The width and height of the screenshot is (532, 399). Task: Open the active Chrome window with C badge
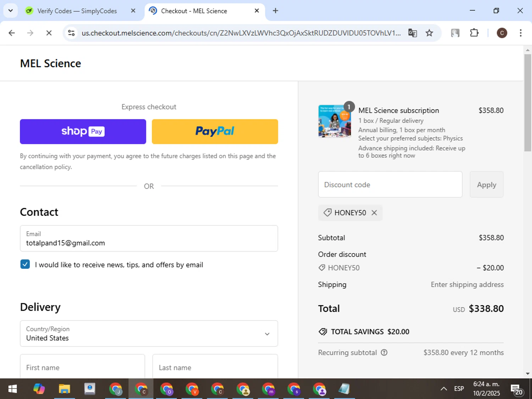coord(141,389)
